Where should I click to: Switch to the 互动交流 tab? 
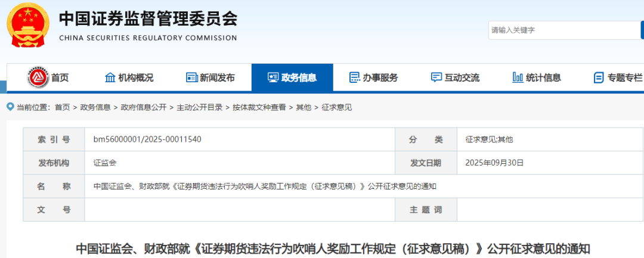click(x=462, y=77)
